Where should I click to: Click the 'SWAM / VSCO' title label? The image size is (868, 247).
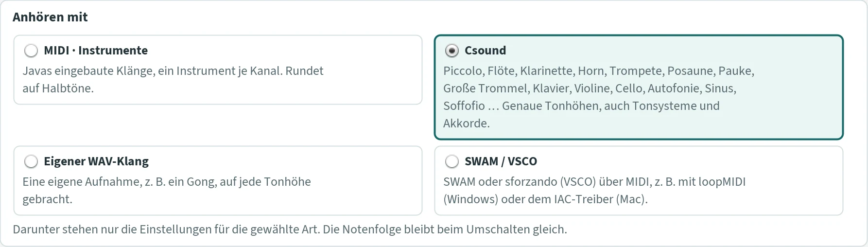coord(501,161)
